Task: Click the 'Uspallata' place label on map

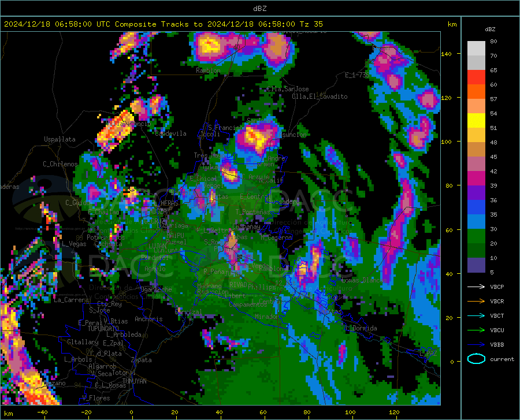Action: [x=60, y=139]
